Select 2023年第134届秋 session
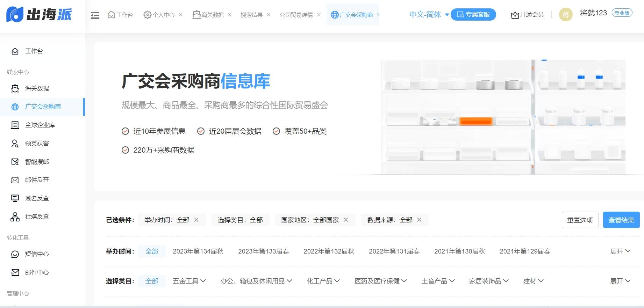The height and width of the screenshot is (308, 644). pos(198,251)
